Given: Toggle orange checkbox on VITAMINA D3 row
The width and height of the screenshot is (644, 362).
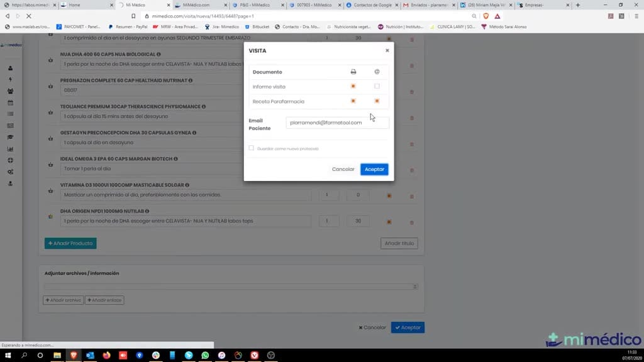Looking at the screenshot, I should (389, 196).
